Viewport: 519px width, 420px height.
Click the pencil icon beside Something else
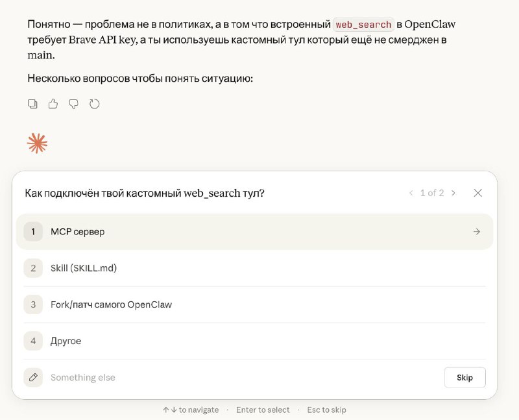33,377
